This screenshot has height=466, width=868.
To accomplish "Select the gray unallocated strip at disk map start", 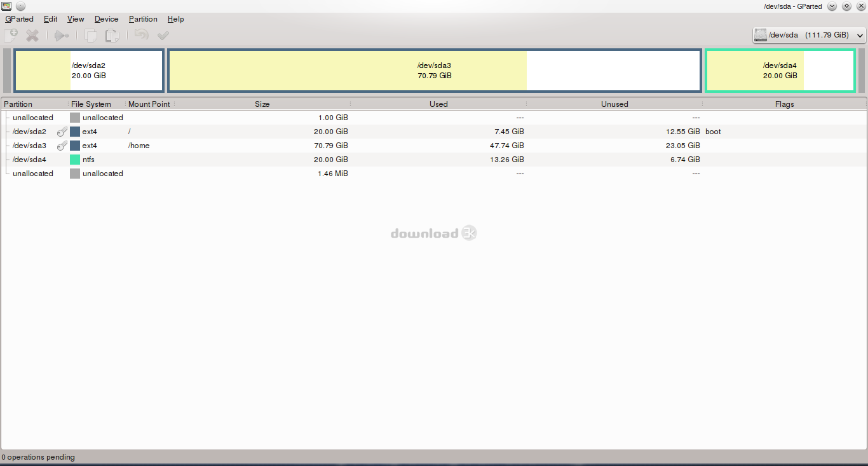I will [x=7, y=71].
